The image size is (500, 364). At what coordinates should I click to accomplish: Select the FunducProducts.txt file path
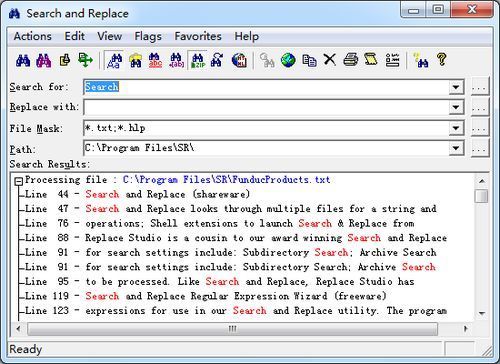[x=227, y=180]
